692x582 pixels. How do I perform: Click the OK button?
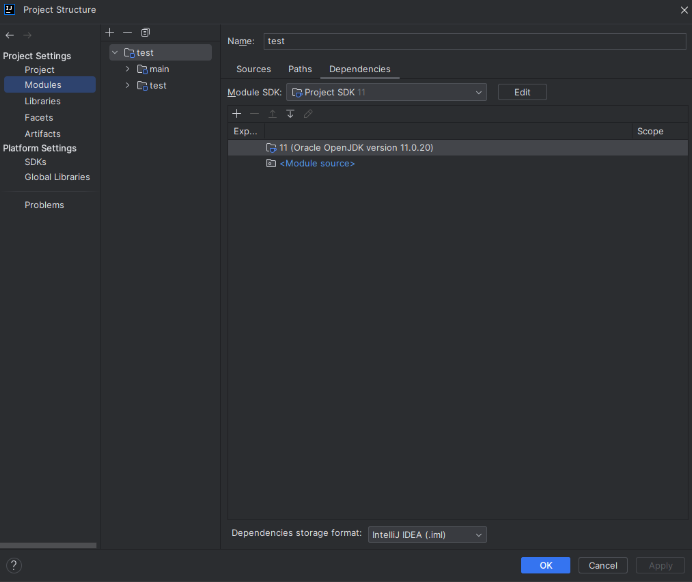545,566
